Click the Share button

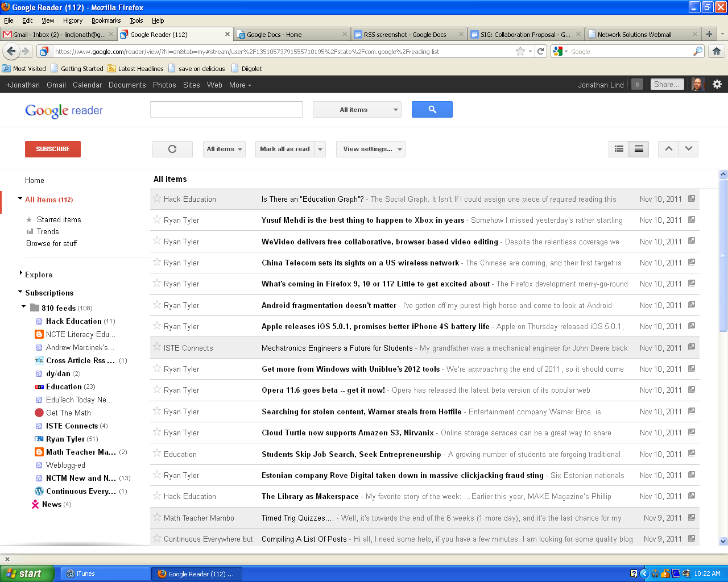pos(667,84)
